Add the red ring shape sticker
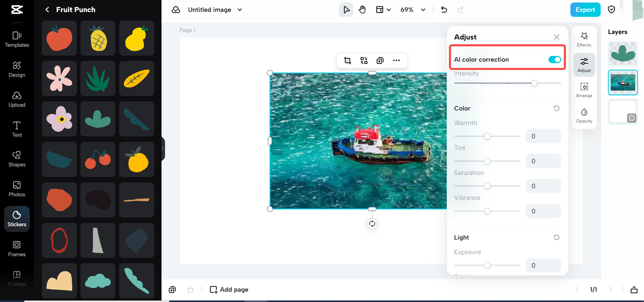Screen dimensions: 644x302 [x=59, y=240]
